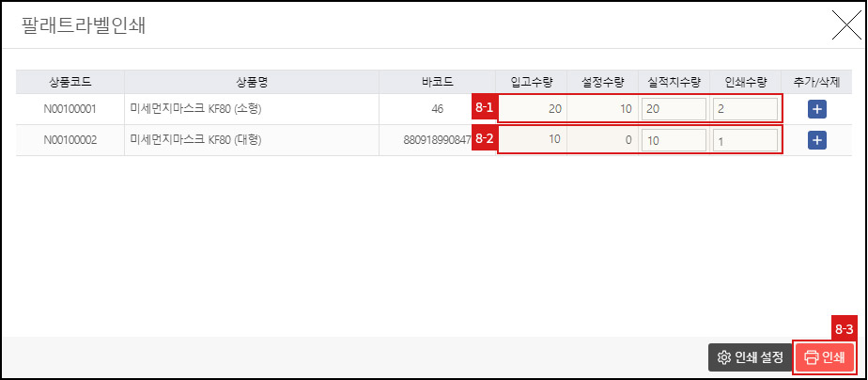
Task: Click the 바코드 column header
Action: tap(437, 82)
